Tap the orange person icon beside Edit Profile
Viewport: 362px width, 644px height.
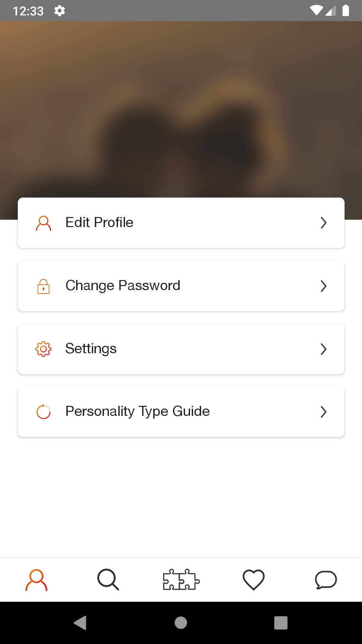coord(44,223)
